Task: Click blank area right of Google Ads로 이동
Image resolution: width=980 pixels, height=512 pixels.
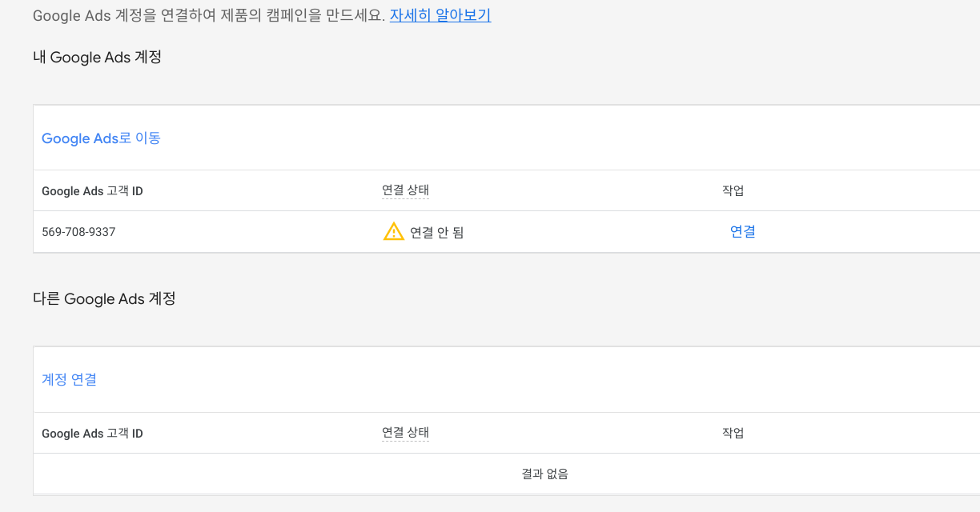Action: coord(560,138)
